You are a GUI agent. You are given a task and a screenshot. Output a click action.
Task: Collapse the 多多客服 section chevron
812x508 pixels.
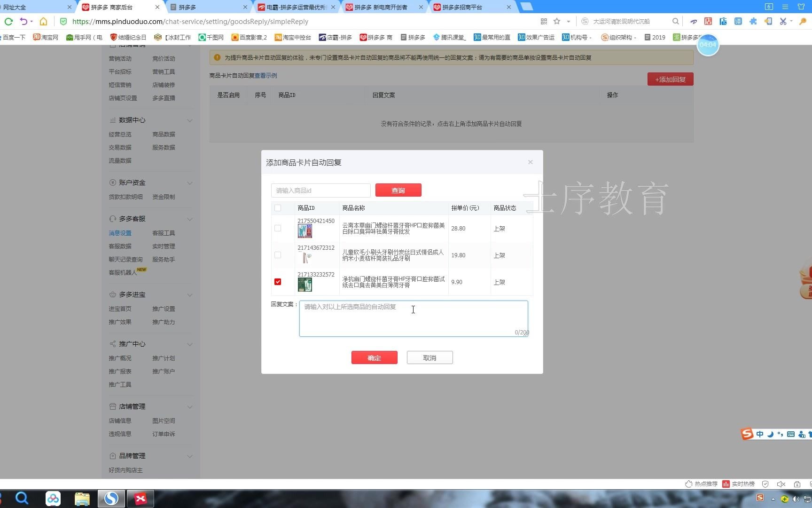point(190,219)
